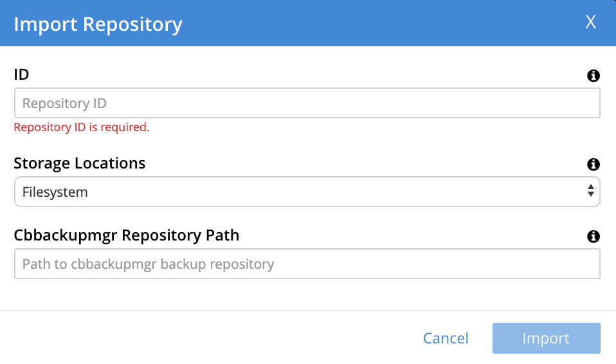Click the Storage Locations info icon
The image size is (616, 364).
pyautogui.click(x=593, y=165)
